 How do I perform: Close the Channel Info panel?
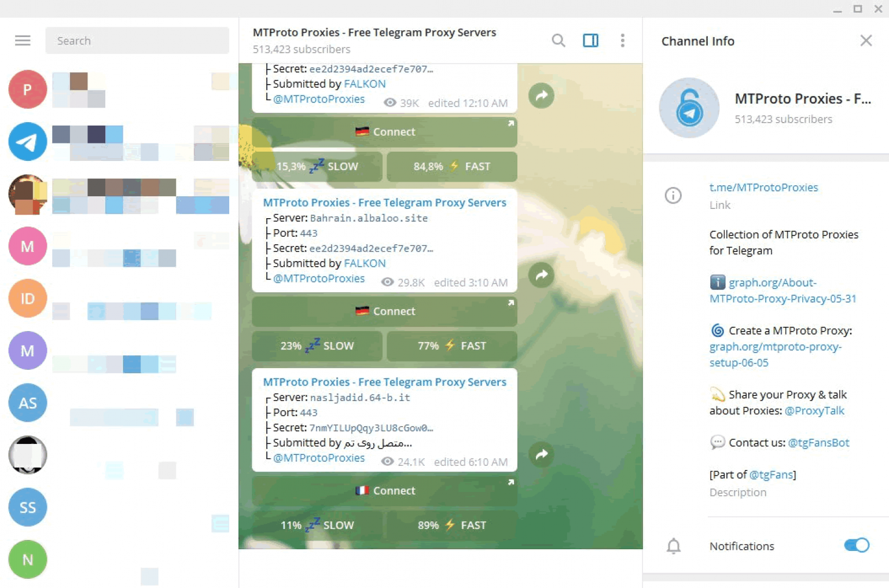tap(866, 41)
